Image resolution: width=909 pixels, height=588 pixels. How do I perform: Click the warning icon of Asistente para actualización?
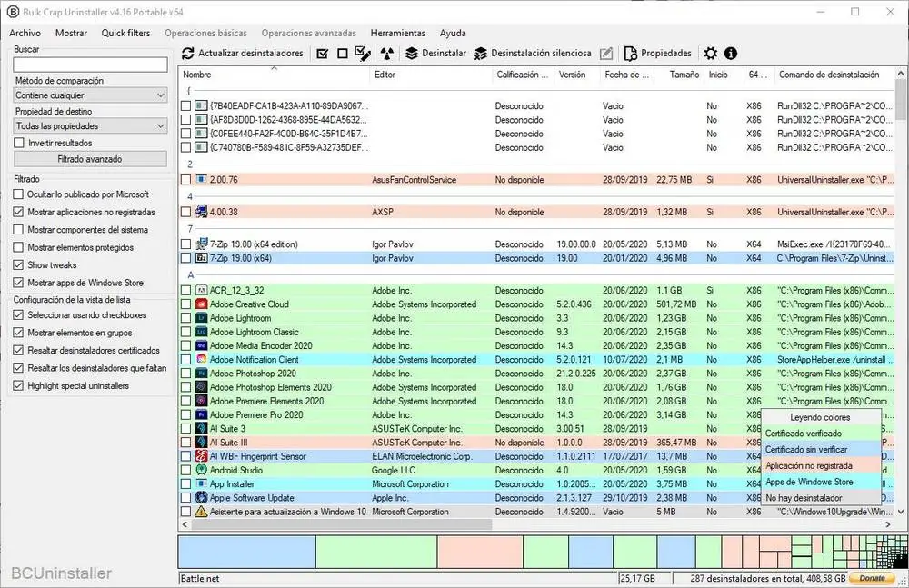click(201, 512)
